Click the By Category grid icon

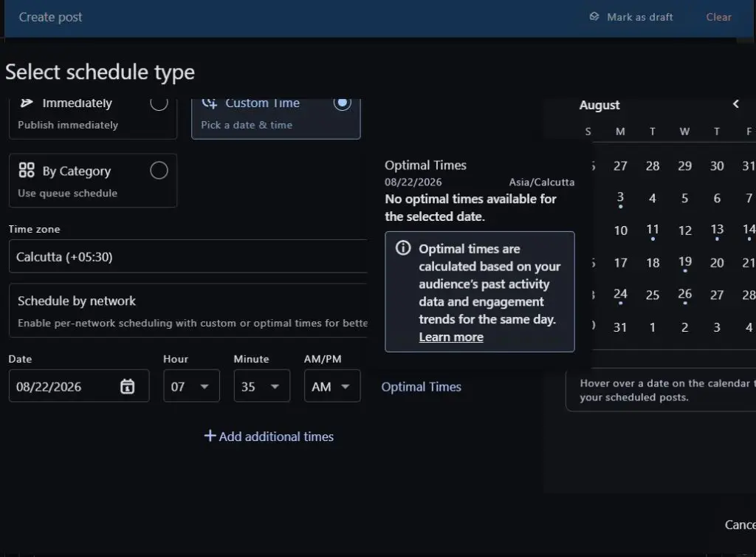[x=27, y=170]
